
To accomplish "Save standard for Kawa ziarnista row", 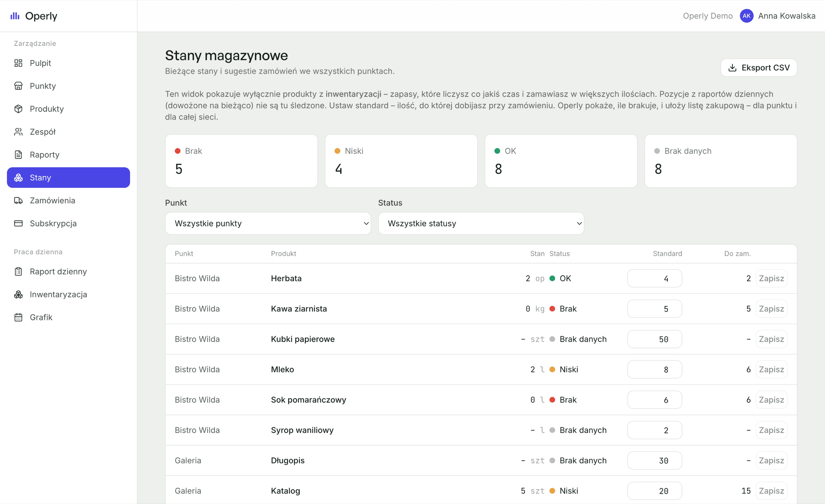I will [771, 309].
